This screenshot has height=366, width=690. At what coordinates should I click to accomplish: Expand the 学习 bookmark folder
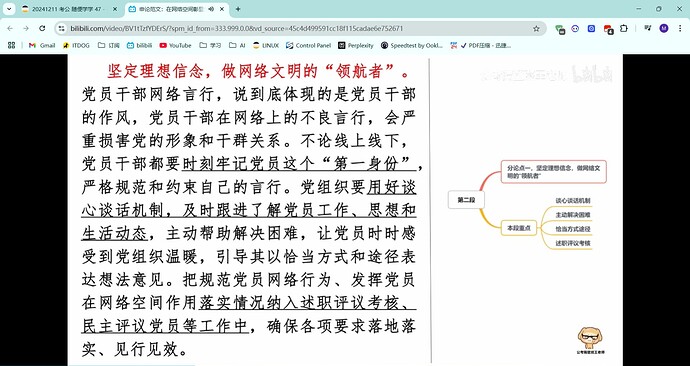[210, 45]
